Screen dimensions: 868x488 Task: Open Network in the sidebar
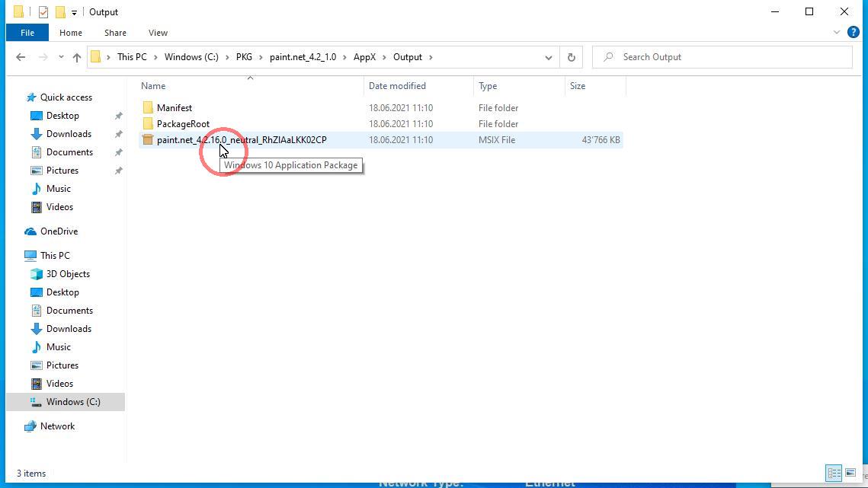tap(57, 426)
